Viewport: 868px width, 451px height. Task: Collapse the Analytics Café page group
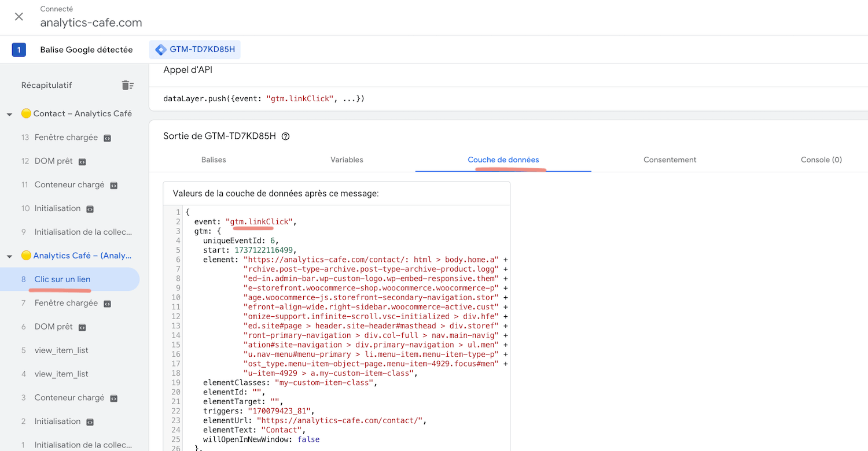coord(9,256)
